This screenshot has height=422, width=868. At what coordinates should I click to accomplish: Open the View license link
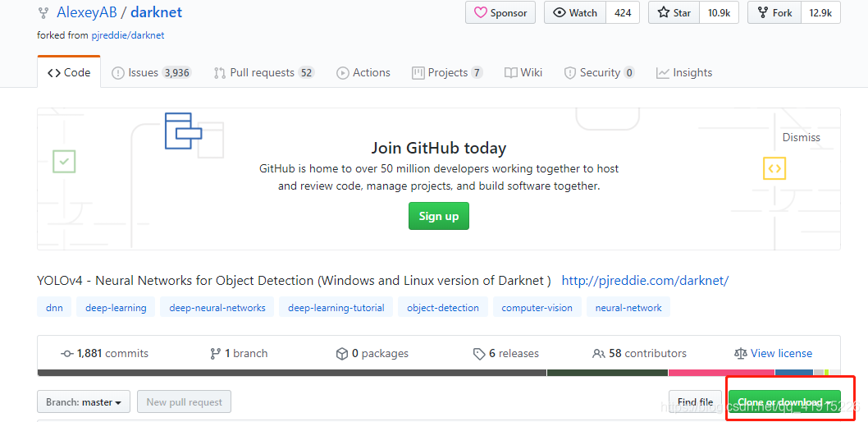[774, 353]
